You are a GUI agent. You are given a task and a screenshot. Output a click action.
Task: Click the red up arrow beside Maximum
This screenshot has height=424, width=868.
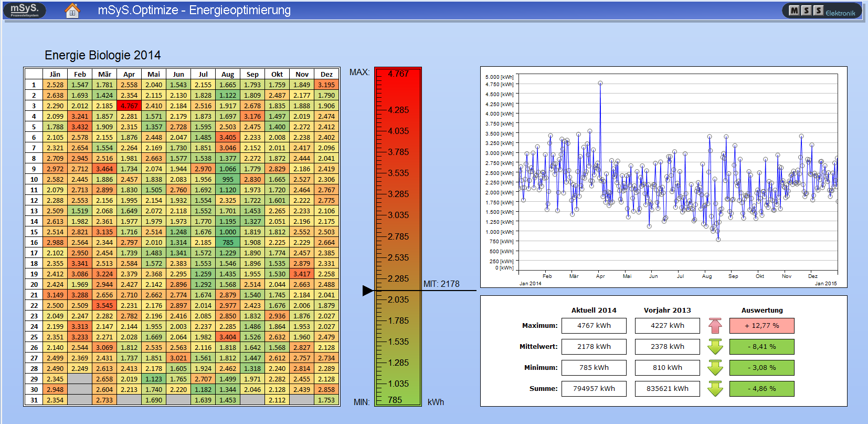[715, 326]
